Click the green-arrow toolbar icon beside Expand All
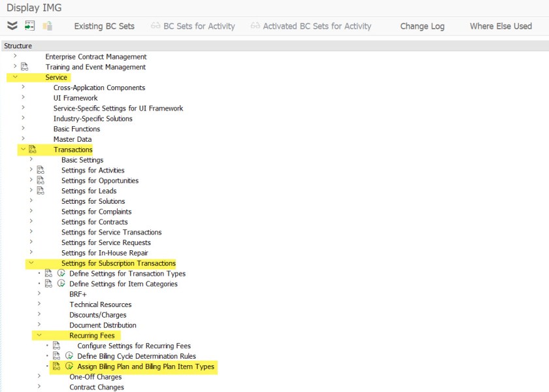This screenshot has height=392, width=549. coord(29,26)
